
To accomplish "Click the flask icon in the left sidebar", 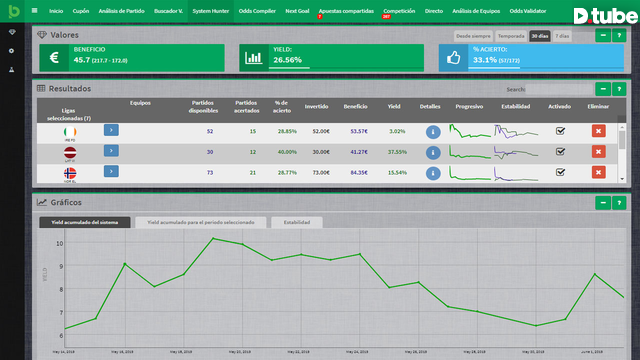I will [x=11, y=70].
